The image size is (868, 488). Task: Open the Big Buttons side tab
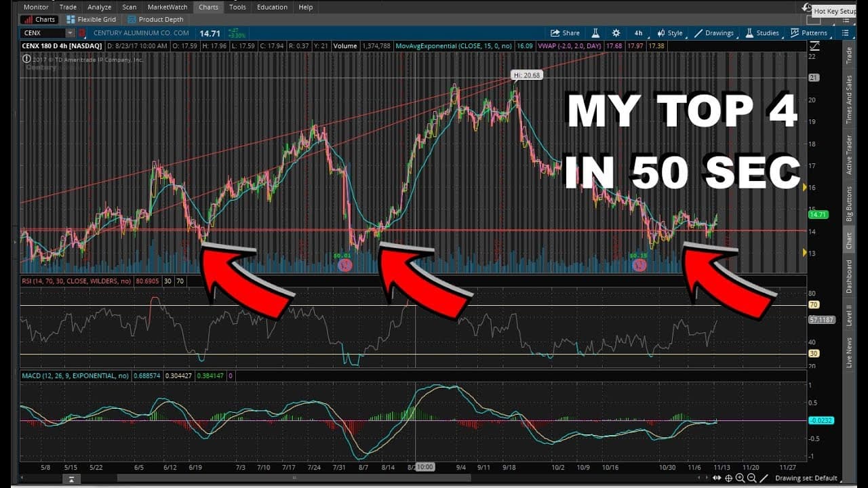(848, 205)
